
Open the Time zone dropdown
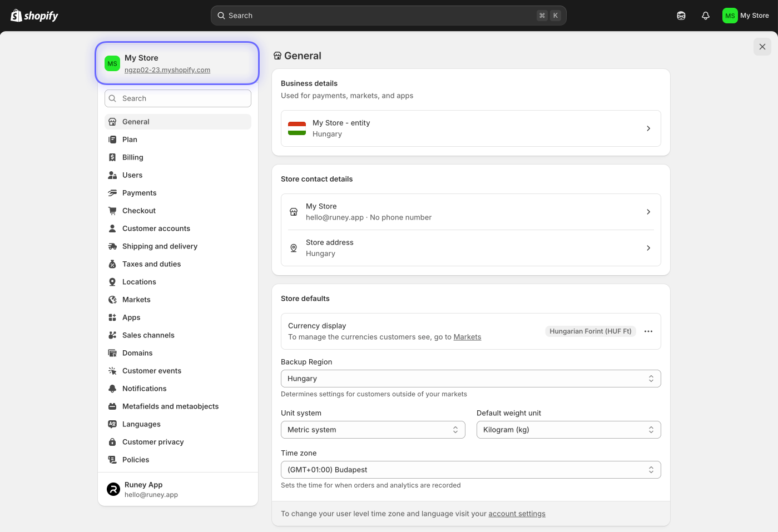pos(471,470)
